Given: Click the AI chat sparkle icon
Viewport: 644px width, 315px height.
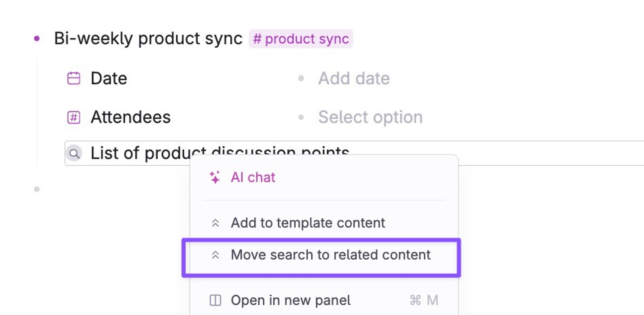Looking at the screenshot, I should click(215, 177).
